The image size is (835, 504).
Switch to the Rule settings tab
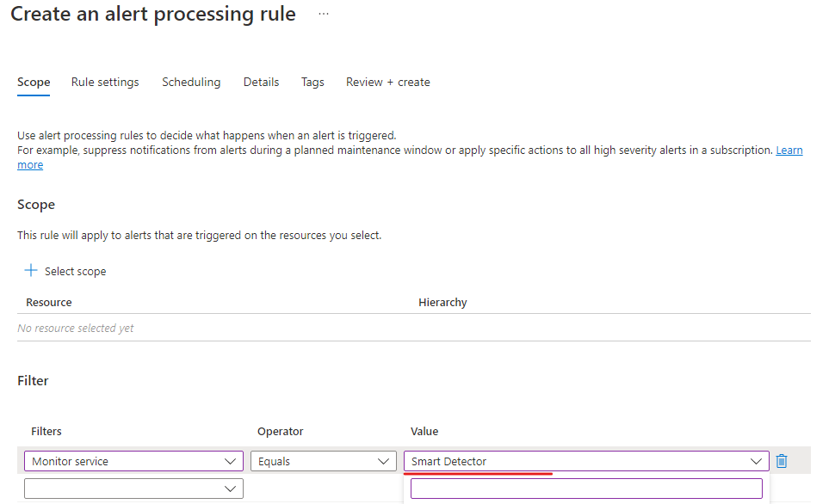(105, 82)
